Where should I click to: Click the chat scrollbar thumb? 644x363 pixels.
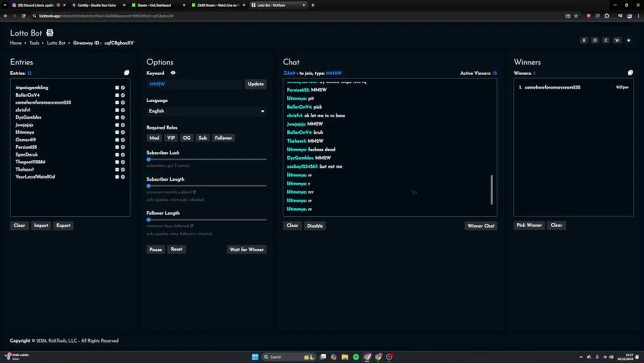[491, 190]
